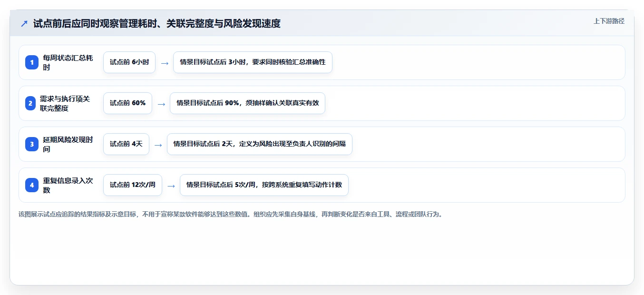Image resolution: width=644 pixels, height=295 pixels.
Task: Select the label 需求与执行项关联完整度
Action: (x=65, y=103)
